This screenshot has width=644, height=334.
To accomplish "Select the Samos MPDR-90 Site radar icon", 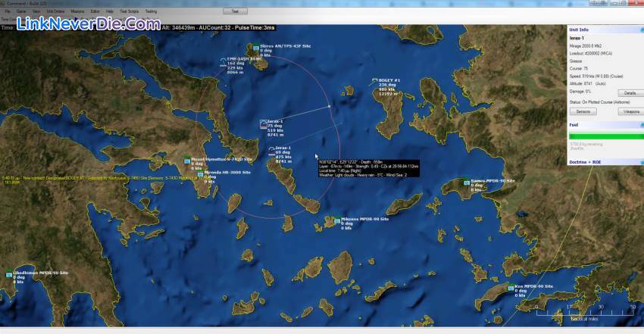I will point(467,182).
